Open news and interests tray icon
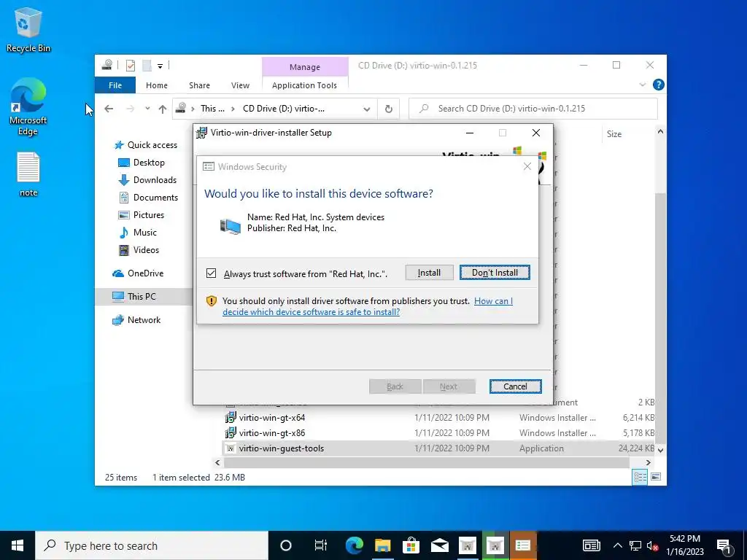 point(591,545)
